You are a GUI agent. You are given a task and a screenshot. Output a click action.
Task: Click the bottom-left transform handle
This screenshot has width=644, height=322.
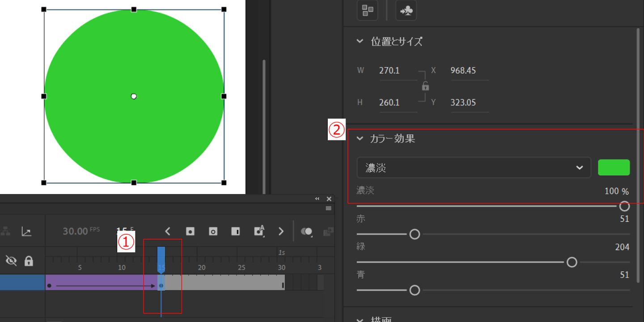point(44,183)
